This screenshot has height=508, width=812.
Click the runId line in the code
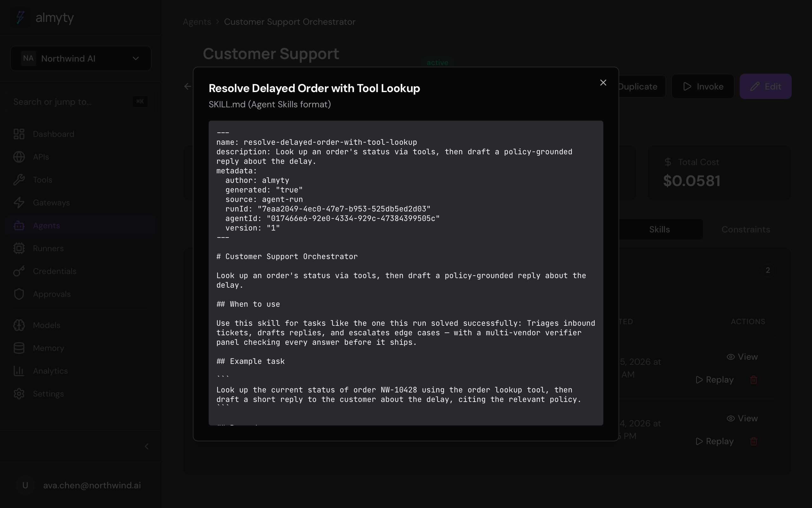[x=328, y=209]
